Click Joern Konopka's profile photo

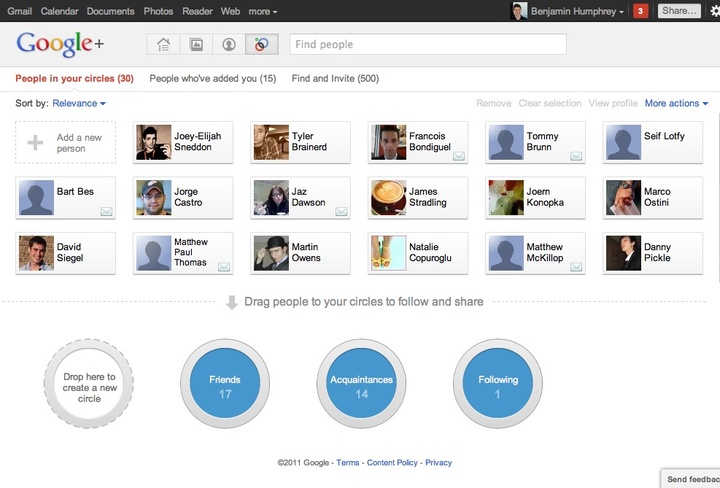coord(506,198)
